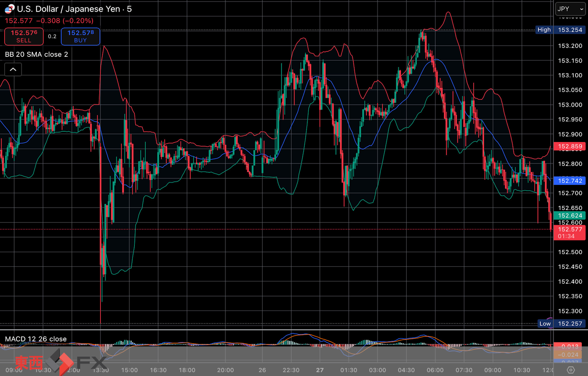Click the 27 date marker on time axis
The width and height of the screenshot is (588, 376).
(x=320, y=370)
